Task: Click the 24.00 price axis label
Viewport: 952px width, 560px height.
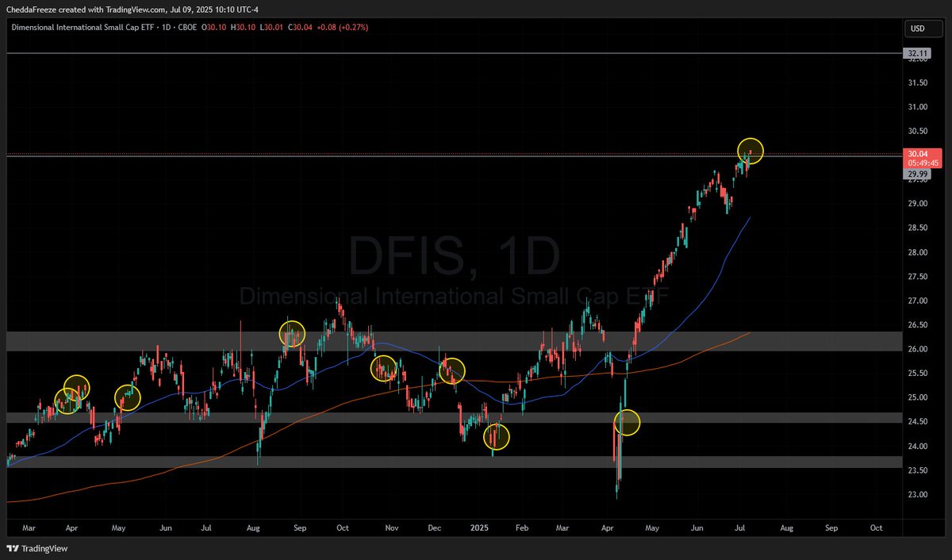Action: pos(918,447)
